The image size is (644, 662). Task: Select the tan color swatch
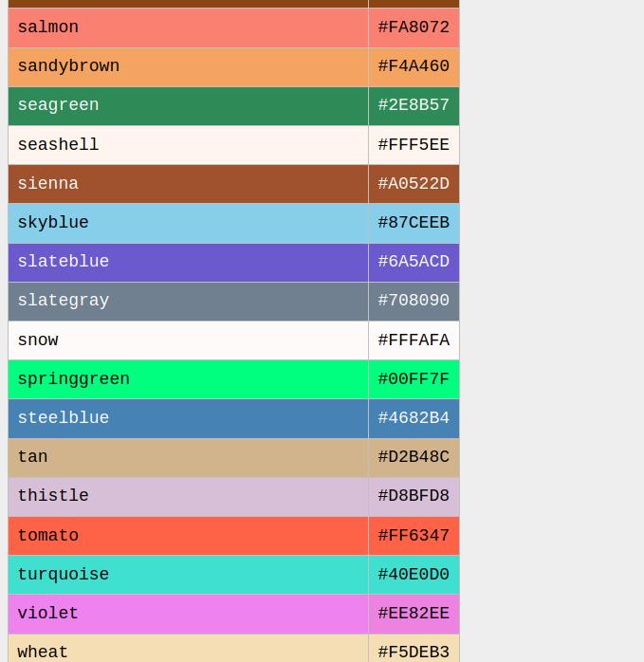188,457
